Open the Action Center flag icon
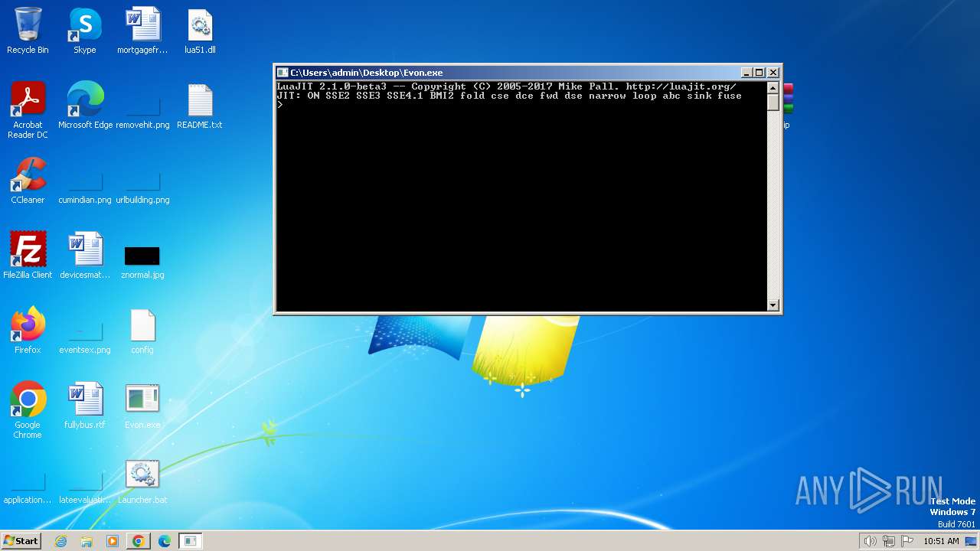The image size is (980, 551). click(x=908, y=541)
